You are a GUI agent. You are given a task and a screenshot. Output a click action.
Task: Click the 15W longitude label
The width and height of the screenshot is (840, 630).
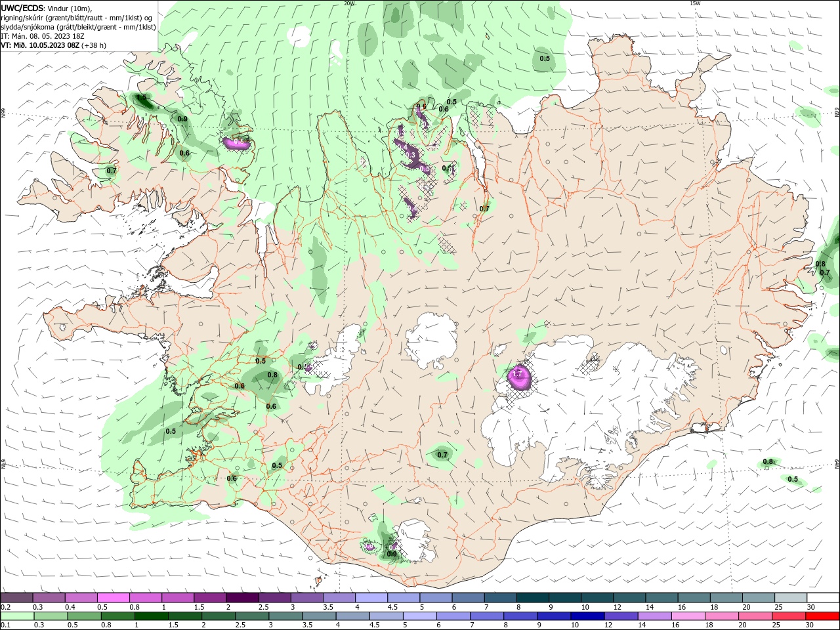point(695,3)
